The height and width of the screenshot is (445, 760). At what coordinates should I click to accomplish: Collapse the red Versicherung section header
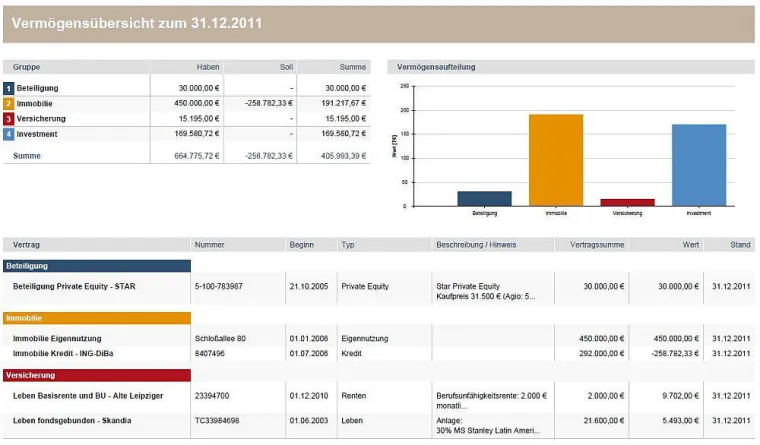pyautogui.click(x=96, y=375)
